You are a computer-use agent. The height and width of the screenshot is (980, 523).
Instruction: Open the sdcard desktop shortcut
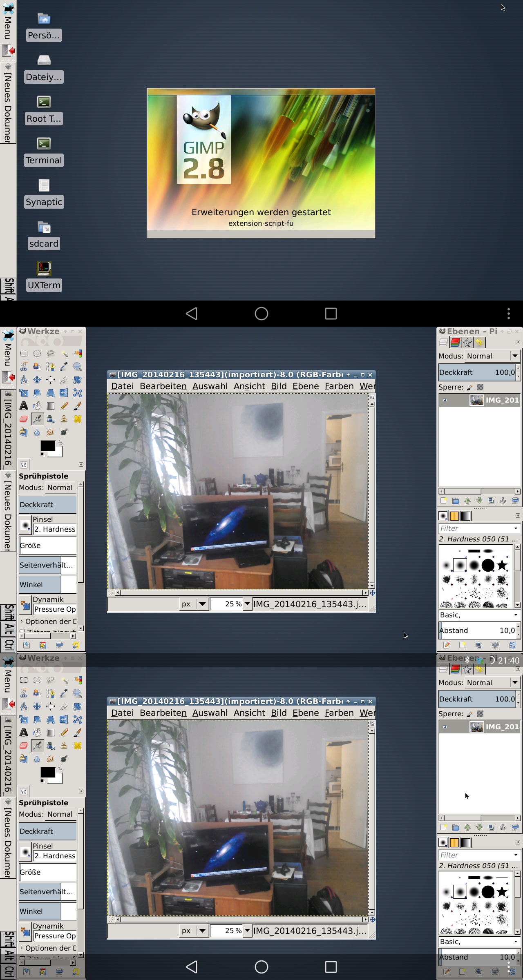[x=44, y=235]
